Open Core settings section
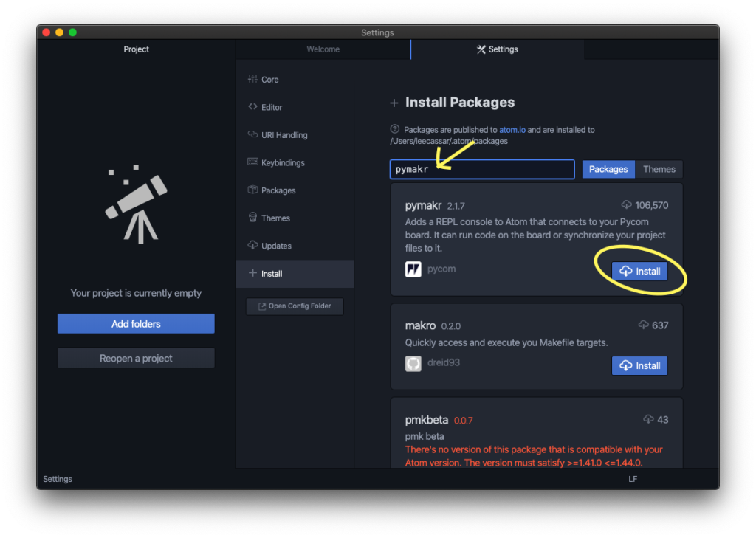The height and width of the screenshot is (538, 756). 295,80
